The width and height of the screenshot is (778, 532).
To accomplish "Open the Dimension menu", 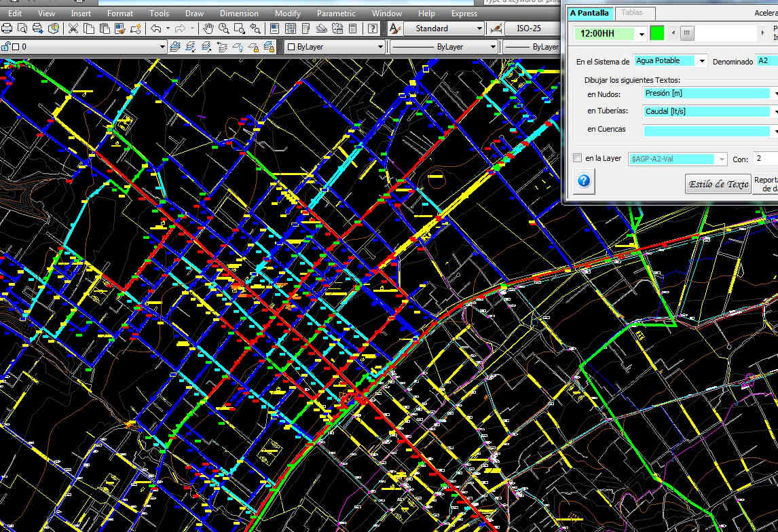I will pos(239,13).
